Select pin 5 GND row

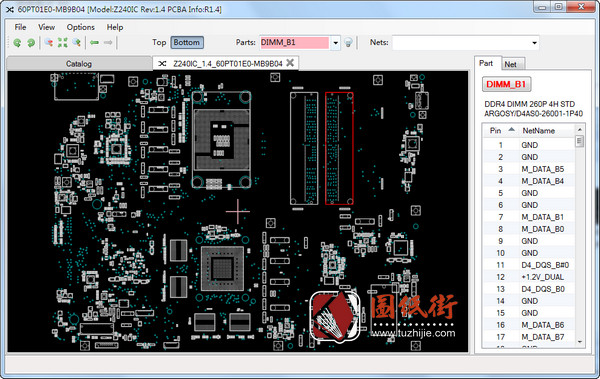[x=528, y=193]
